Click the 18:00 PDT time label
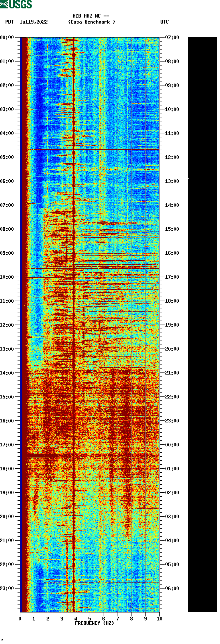Screen dimensions: 220x644 pyautogui.click(x=7, y=469)
